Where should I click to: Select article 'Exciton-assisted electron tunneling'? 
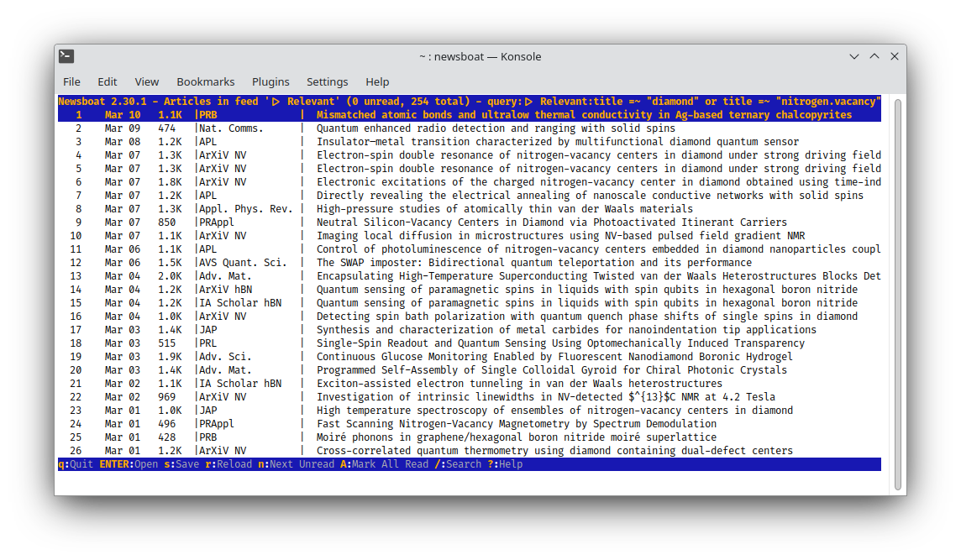tap(470, 385)
